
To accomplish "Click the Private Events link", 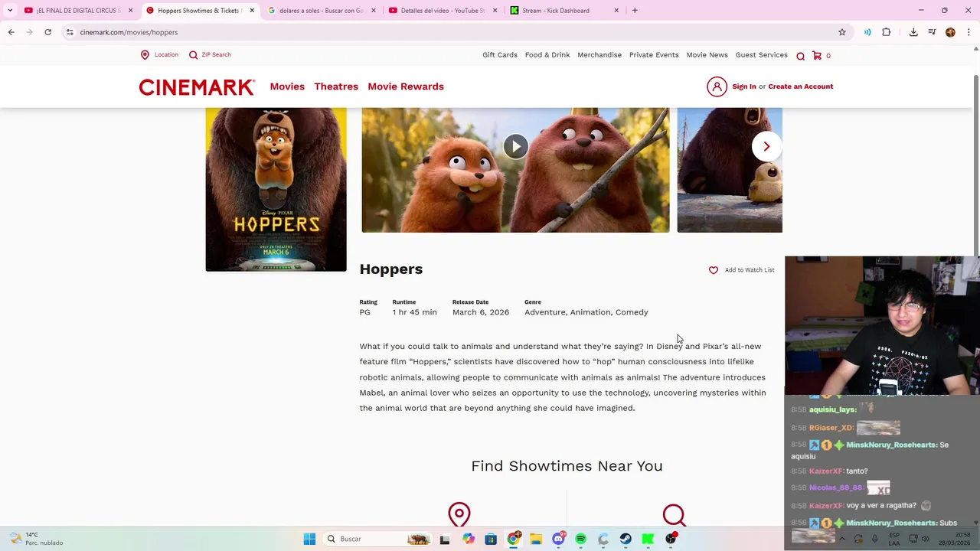I will (654, 55).
